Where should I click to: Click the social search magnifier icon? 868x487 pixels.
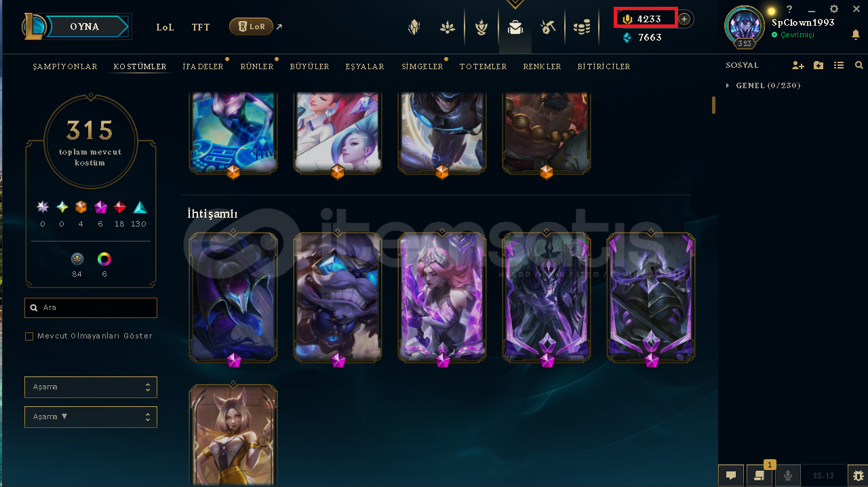point(859,65)
